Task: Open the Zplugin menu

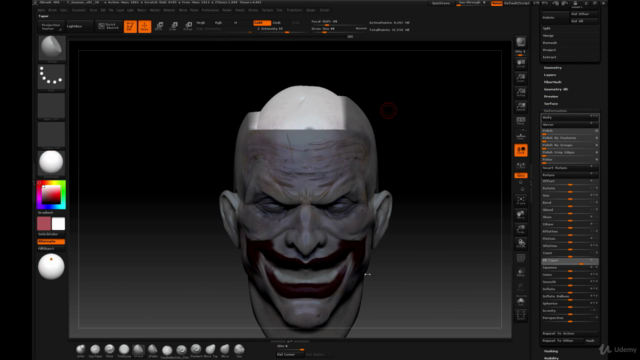Action: [311, 10]
